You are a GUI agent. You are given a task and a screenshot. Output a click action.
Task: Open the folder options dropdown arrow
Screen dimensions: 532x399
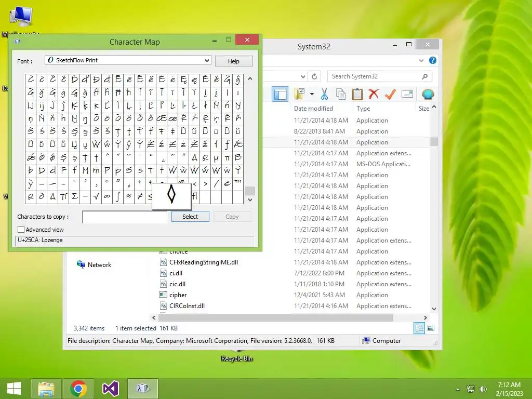312,94
